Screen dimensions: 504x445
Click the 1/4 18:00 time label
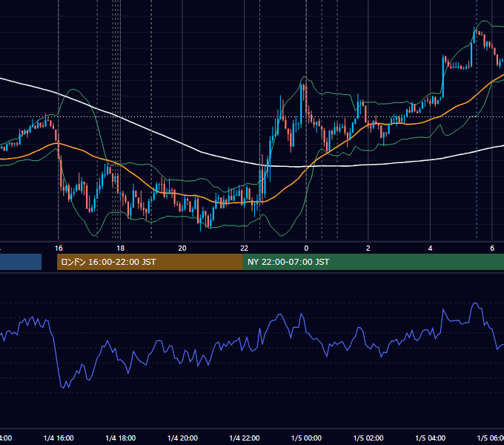pos(121,438)
